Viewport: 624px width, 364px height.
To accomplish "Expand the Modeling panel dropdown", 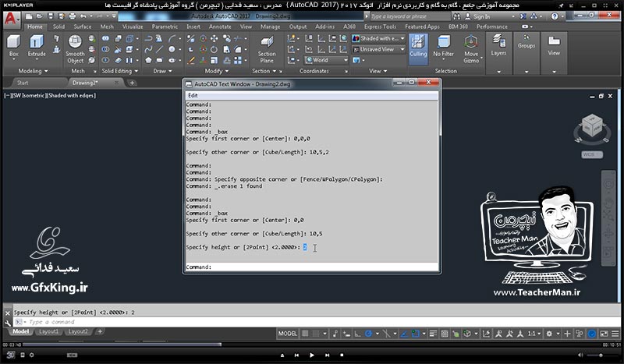I will point(33,71).
